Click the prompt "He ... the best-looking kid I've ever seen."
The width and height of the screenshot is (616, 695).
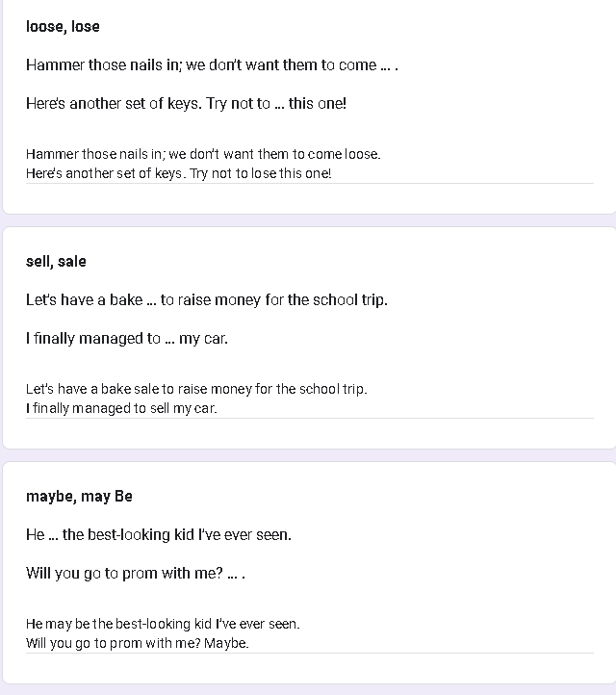coord(158,534)
